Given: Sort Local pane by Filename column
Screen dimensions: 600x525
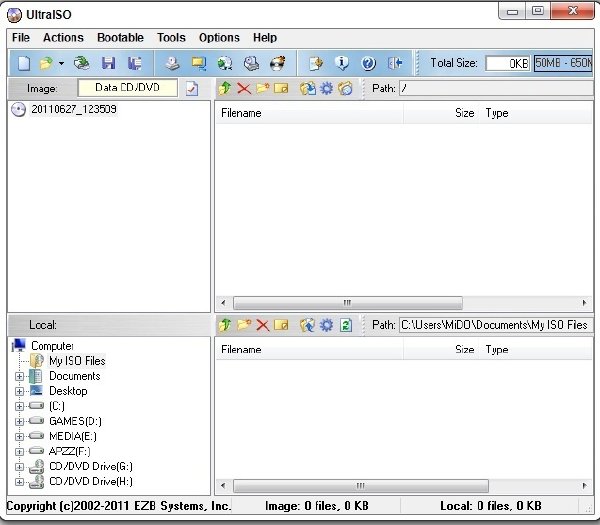Looking at the screenshot, I should tap(310, 349).
